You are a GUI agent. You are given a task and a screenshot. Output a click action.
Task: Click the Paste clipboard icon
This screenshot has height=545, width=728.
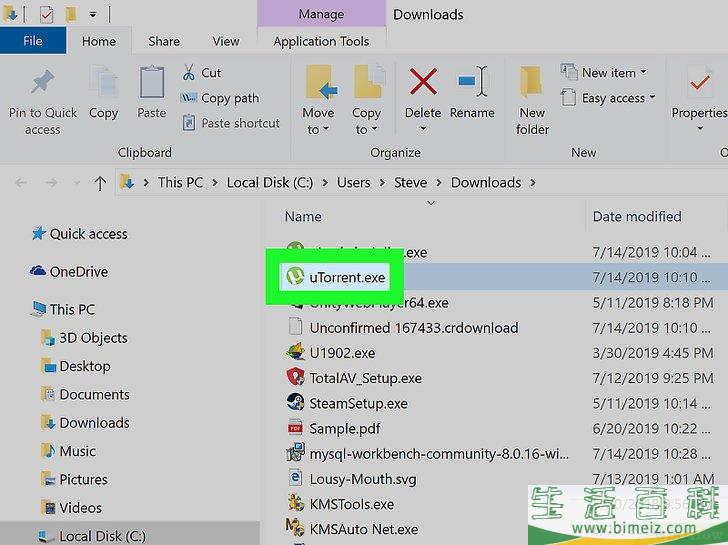tap(152, 82)
